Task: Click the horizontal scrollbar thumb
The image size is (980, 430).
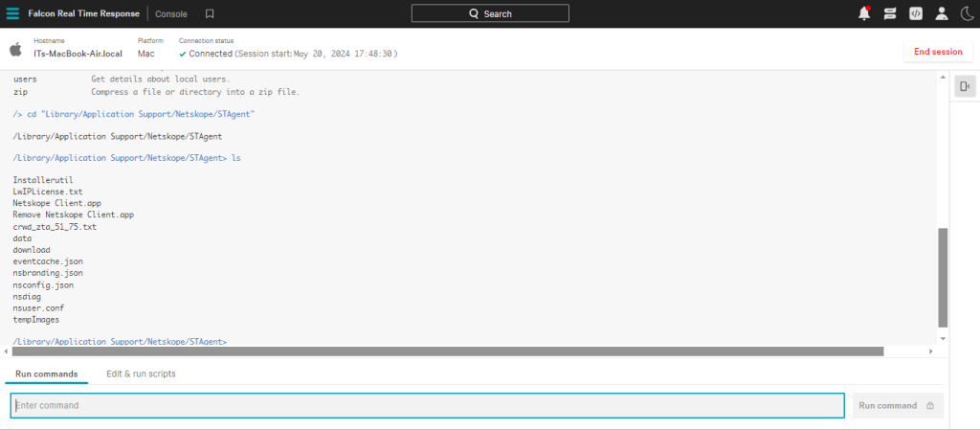Action: pos(448,351)
